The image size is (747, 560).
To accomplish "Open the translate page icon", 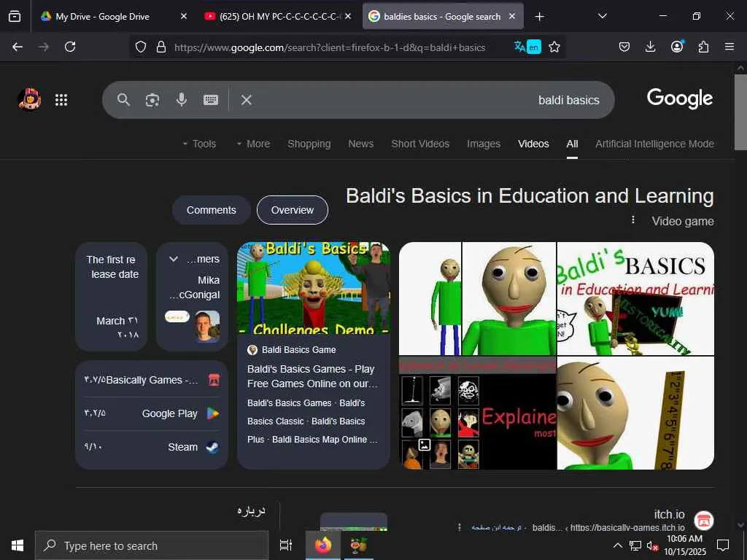I will pyautogui.click(x=528, y=47).
